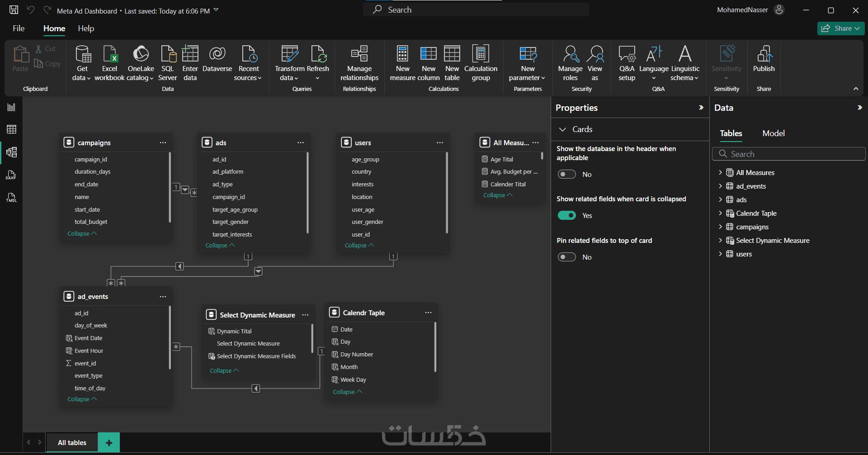
Task: Open Recent sources dropdown
Action: (248, 63)
